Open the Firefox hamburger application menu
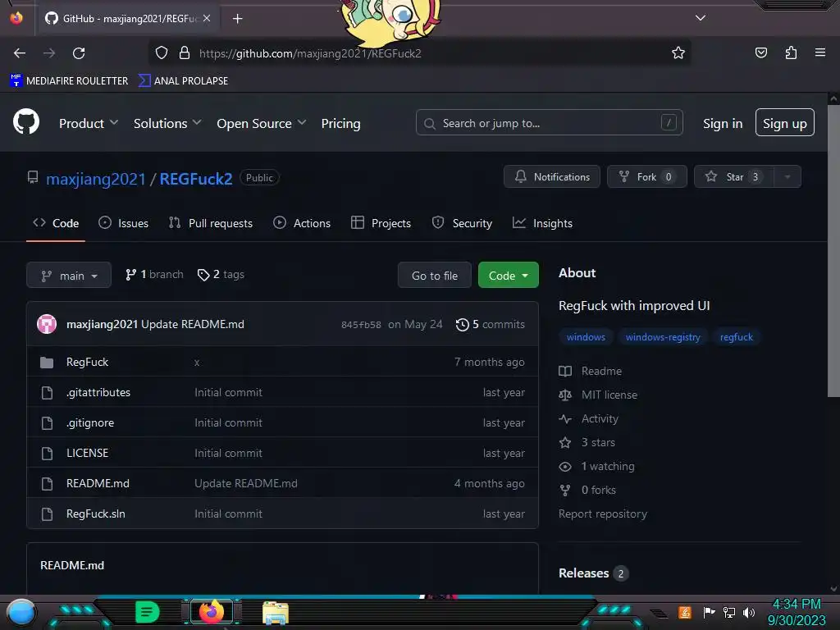This screenshot has width=840, height=630. click(820, 52)
